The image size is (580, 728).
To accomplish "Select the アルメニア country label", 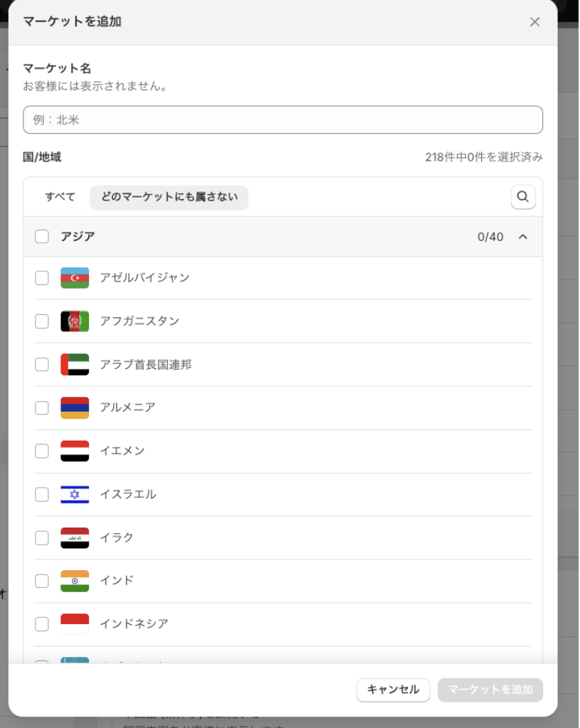I will tap(127, 408).
